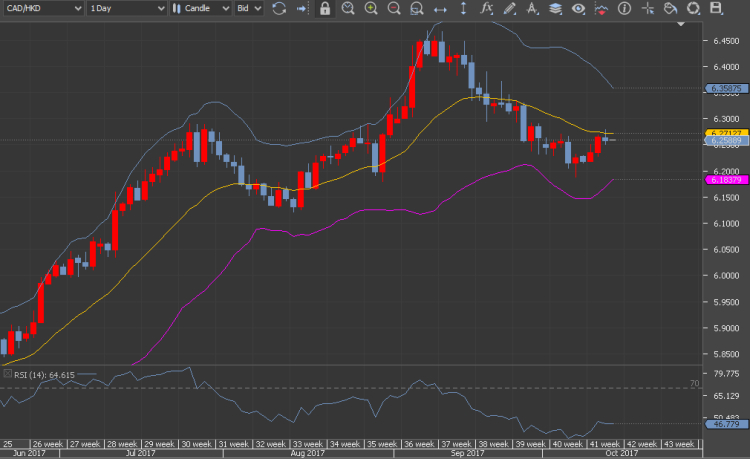Toggle the chart lock padlock

click(x=325, y=9)
